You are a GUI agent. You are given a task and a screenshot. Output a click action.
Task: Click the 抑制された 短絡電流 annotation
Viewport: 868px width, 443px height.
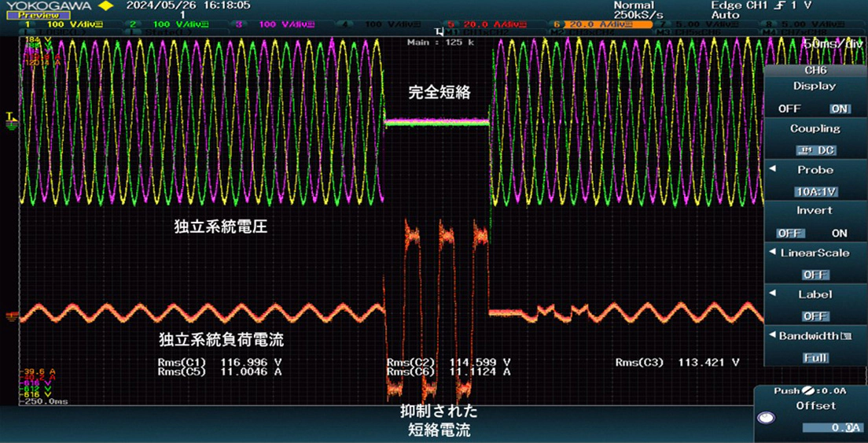tap(440, 421)
